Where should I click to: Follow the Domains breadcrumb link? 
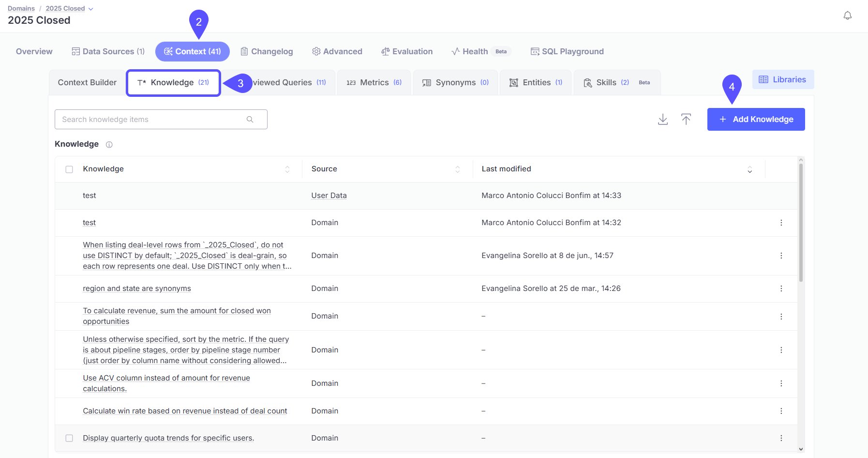(21, 9)
